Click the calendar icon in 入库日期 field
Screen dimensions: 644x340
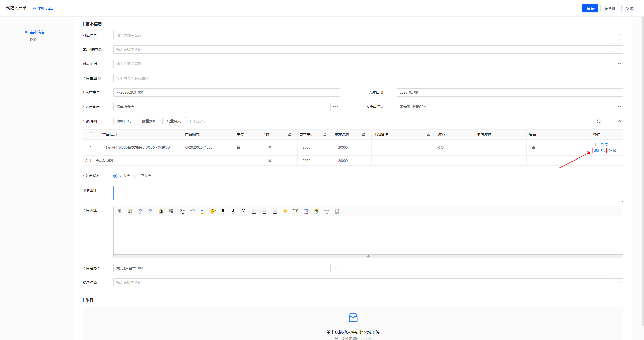619,92
